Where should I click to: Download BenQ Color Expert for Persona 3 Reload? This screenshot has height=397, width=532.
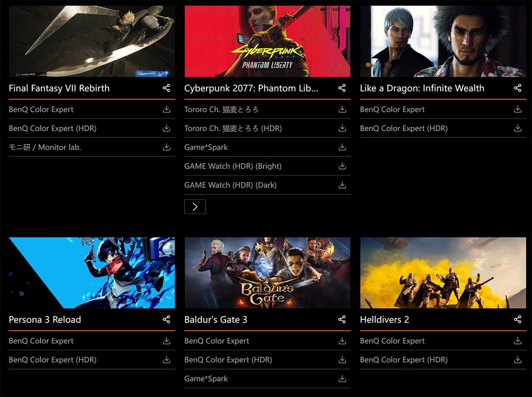coord(167,341)
